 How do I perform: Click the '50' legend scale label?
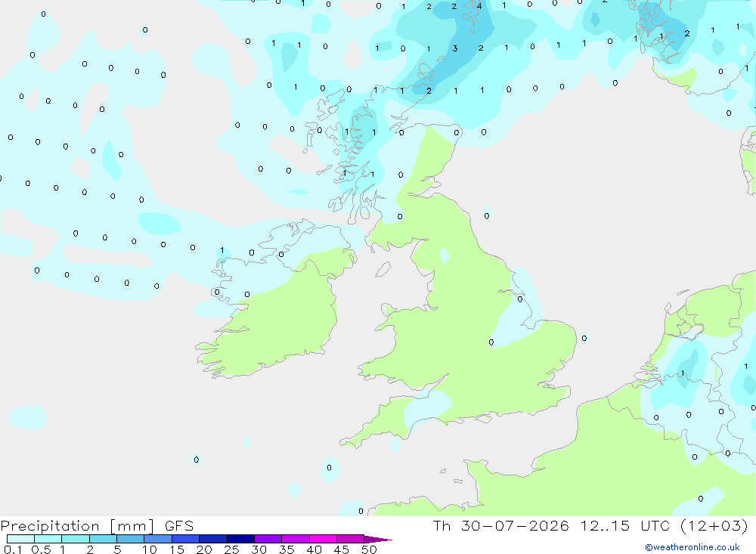(369, 549)
